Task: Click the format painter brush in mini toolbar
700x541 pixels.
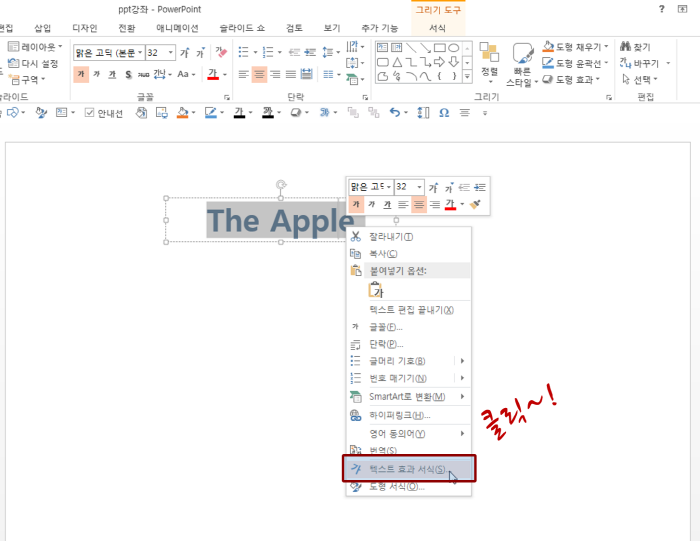Action: point(475,204)
